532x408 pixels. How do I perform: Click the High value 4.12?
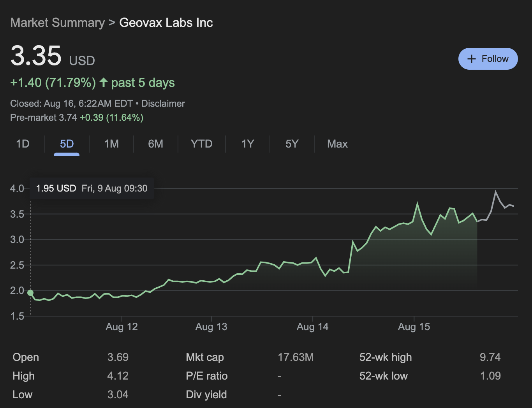point(118,376)
